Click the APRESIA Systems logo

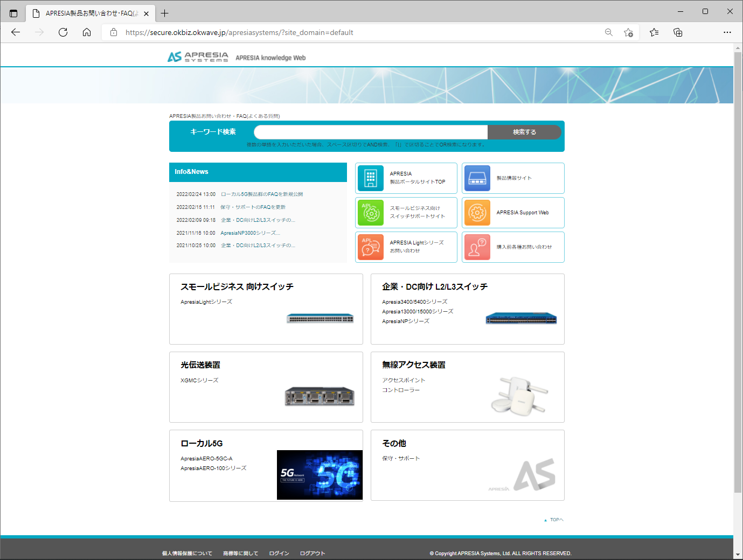[x=198, y=57]
